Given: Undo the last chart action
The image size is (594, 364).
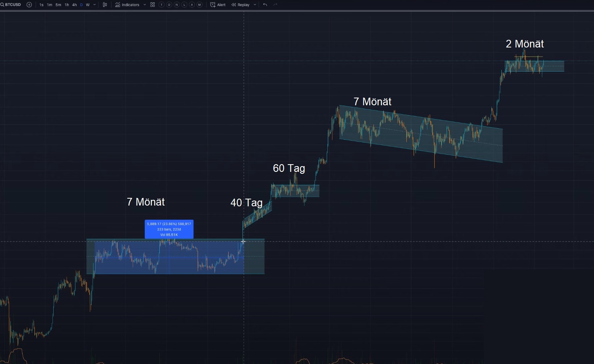Looking at the screenshot, I should pyautogui.click(x=265, y=5).
